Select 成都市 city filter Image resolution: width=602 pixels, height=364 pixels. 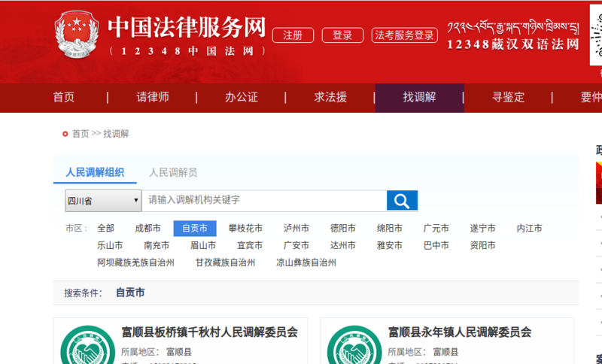point(147,228)
